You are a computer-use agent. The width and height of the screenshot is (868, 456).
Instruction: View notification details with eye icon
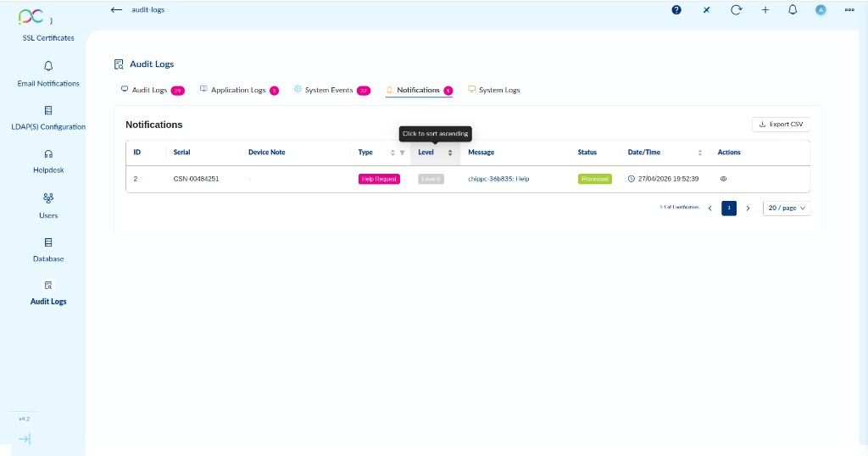click(x=723, y=179)
